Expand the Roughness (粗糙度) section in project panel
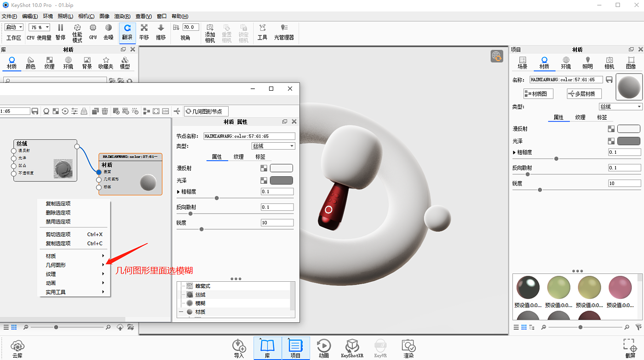644x360 pixels. click(515, 152)
